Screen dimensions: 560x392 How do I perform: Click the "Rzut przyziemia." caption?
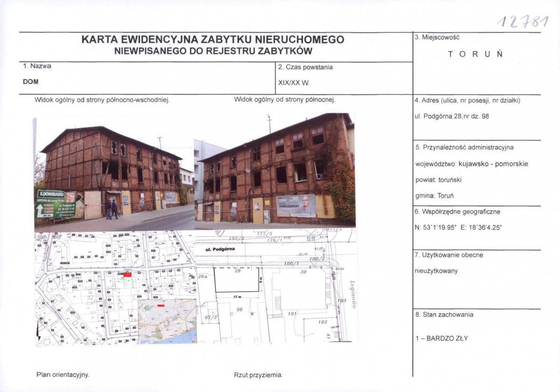[x=258, y=375]
